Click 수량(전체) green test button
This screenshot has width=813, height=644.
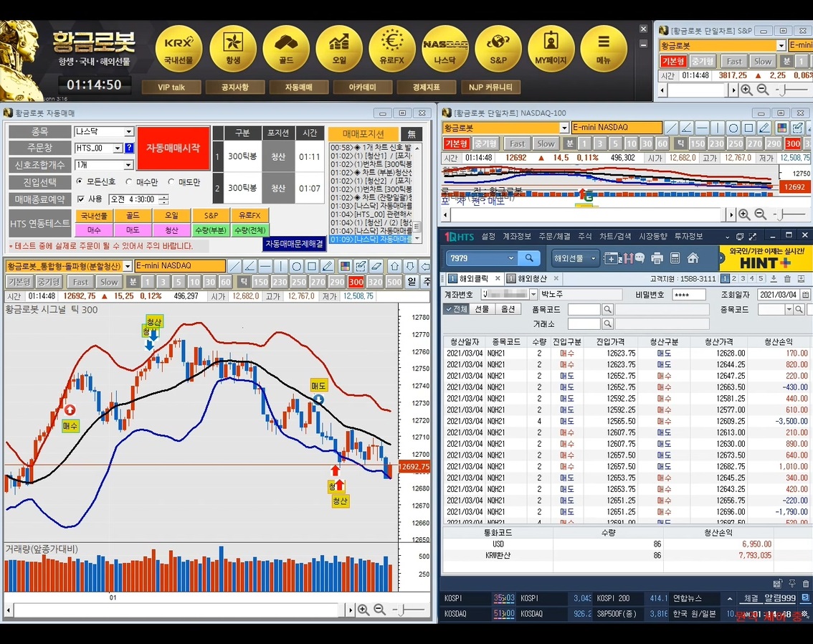click(250, 230)
